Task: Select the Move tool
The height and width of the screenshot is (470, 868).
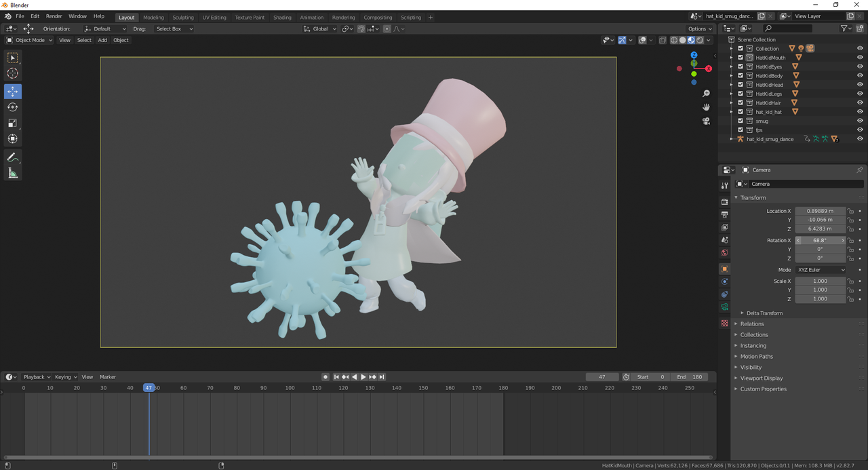Action: coord(13,92)
